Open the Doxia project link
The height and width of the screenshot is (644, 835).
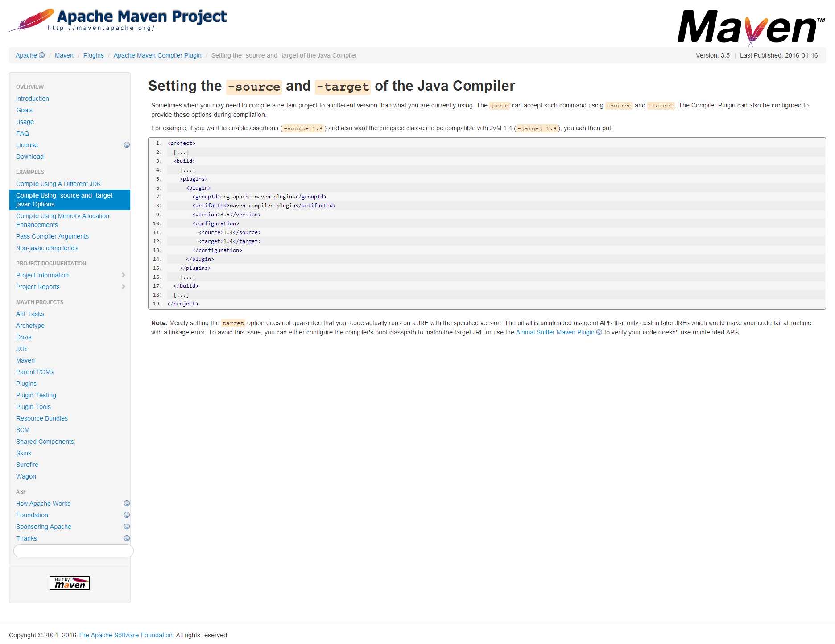24,337
